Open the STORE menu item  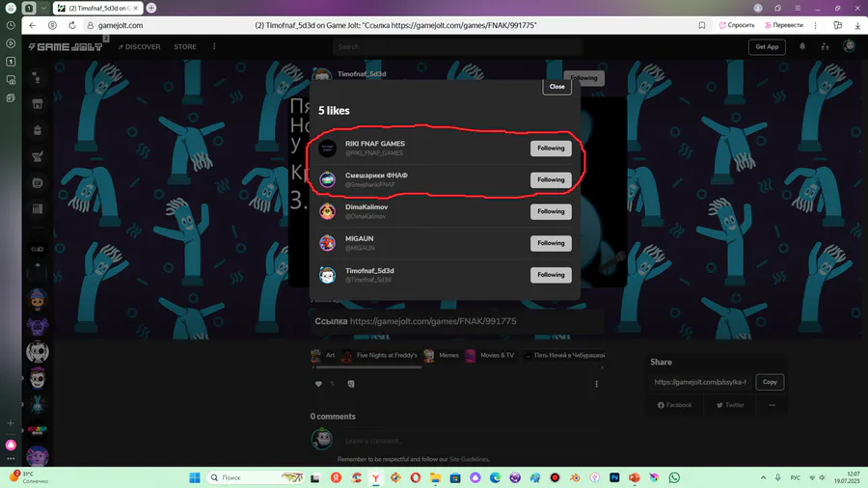(x=185, y=47)
